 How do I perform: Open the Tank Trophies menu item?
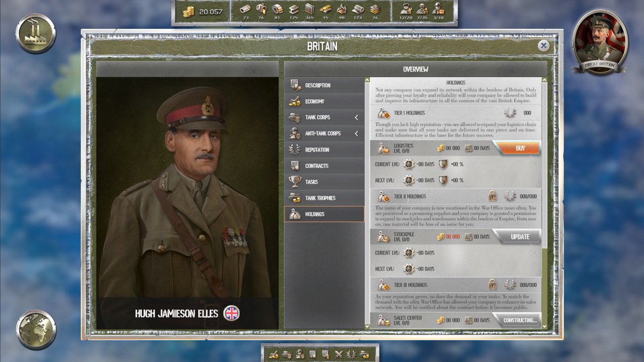coord(324,198)
